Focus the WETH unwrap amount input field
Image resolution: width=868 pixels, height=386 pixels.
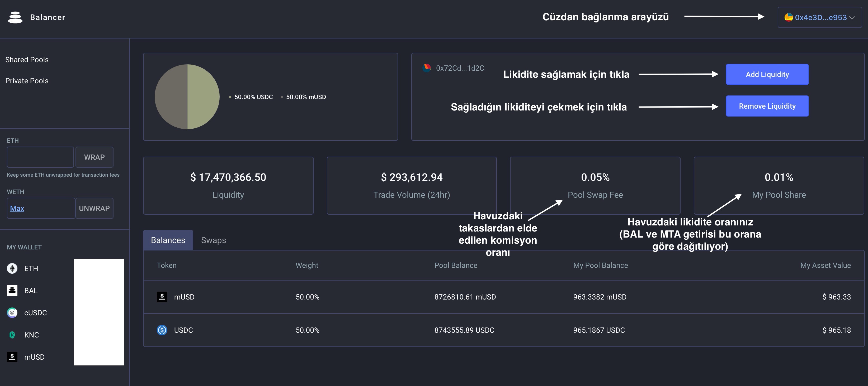click(41, 208)
